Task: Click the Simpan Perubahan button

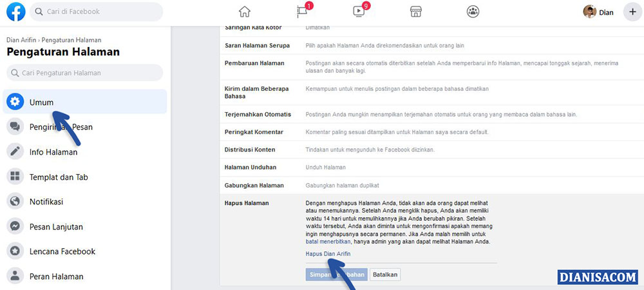Action: click(336, 275)
